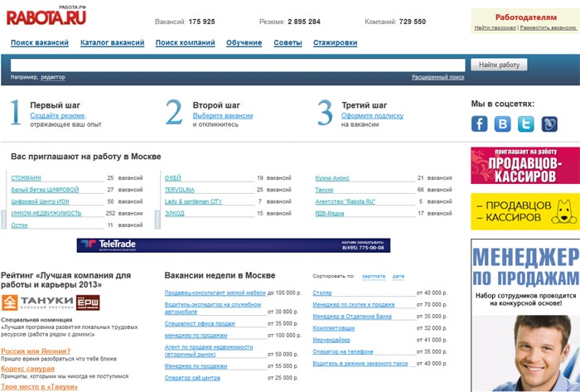This screenshot has width=580, height=392.
Task: Open the Столяр vacancy
Action: [322, 293]
